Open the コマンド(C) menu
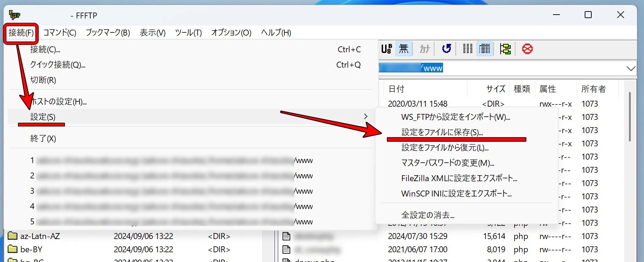Viewport: 644px width, 262px height. pos(60,33)
